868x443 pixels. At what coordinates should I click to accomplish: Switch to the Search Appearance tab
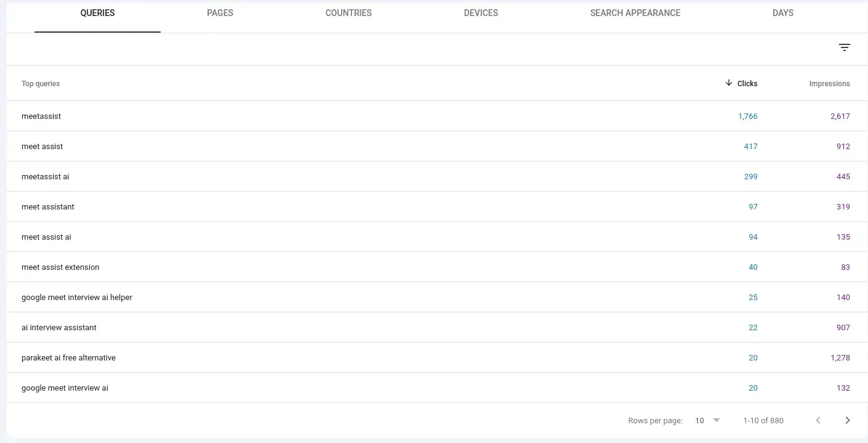pyautogui.click(x=635, y=13)
